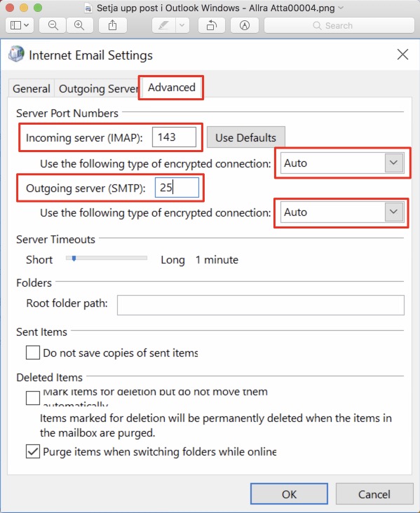The image size is (420, 513).
Task: Click the zoom out magnifier icon
Action: click(x=53, y=25)
